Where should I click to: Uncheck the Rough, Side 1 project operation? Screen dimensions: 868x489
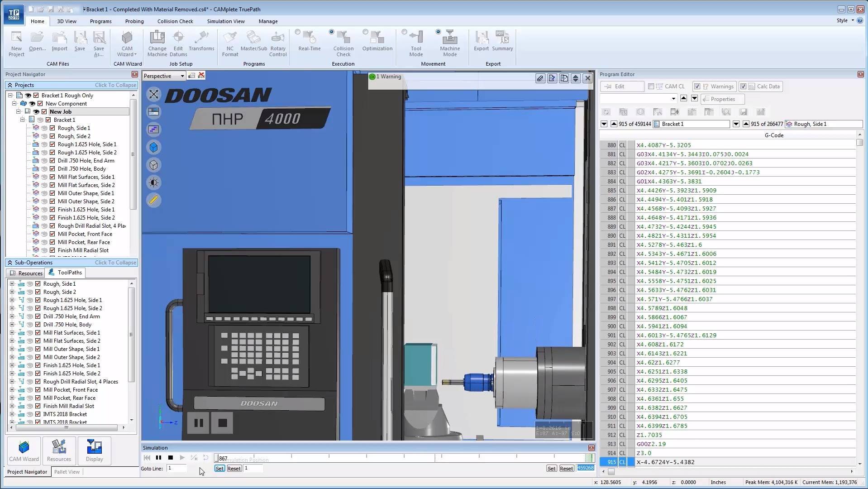point(52,128)
